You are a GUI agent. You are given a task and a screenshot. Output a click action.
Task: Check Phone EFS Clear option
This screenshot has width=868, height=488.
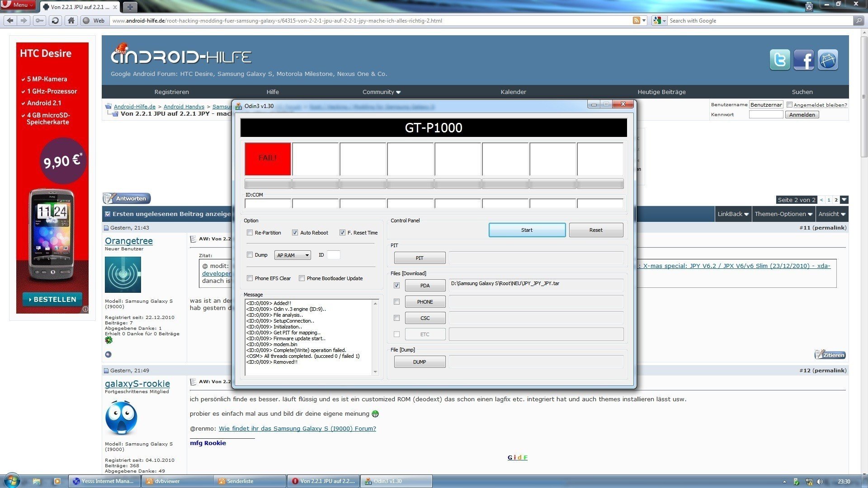pos(250,278)
